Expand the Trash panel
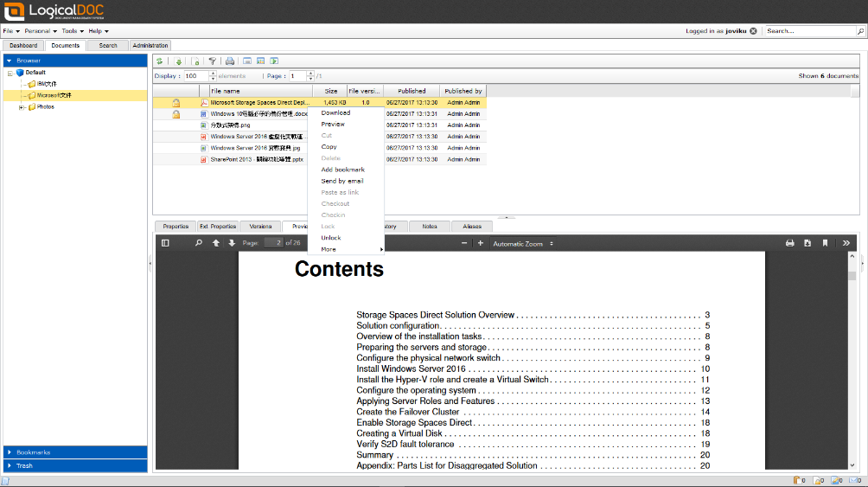This screenshot has width=868, height=487. [x=75, y=466]
